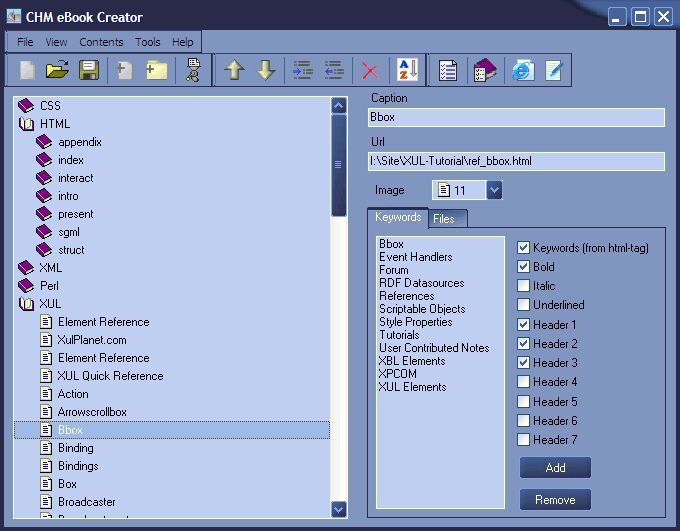680x531 pixels.
Task: Select the sgml tree item
Action: coord(69,232)
